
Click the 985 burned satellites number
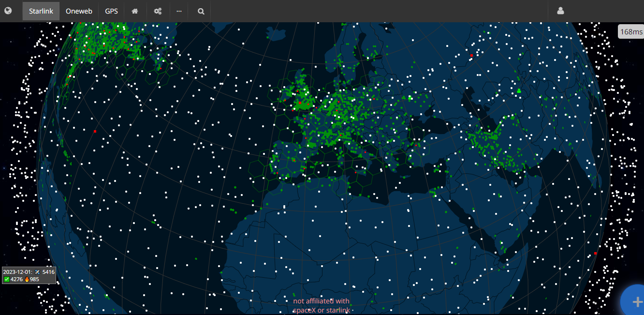(34, 279)
